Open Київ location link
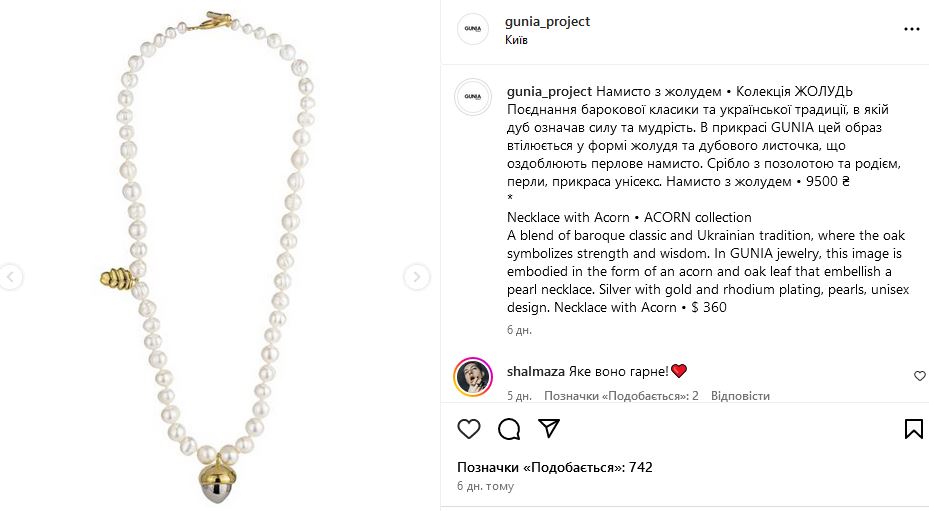Viewport: 929px width, 511px height. pos(516,40)
